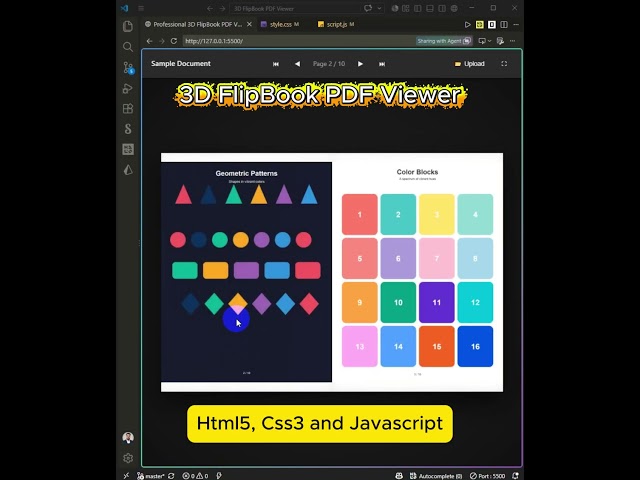Open the Explorer view in activity bar
This screenshot has width=640, height=480.
[128, 27]
